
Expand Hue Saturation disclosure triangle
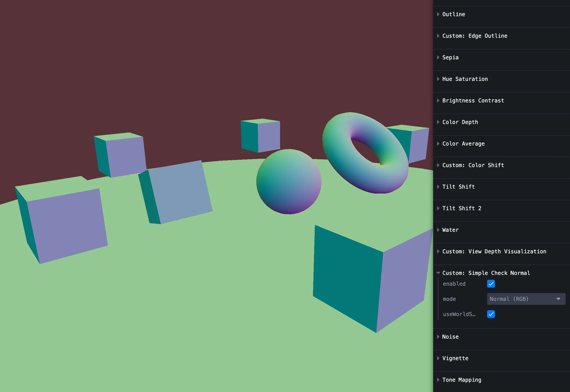[438, 79]
